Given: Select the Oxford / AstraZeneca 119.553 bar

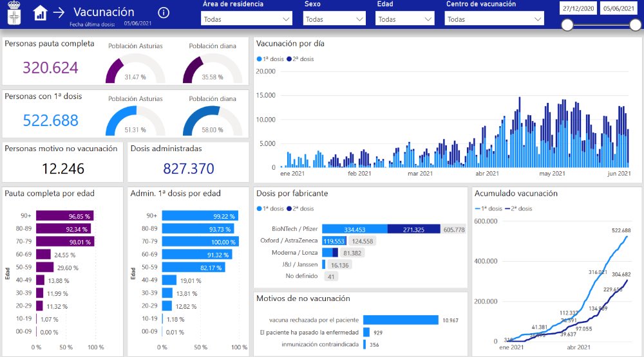Looking at the screenshot, I should tap(334, 241).
